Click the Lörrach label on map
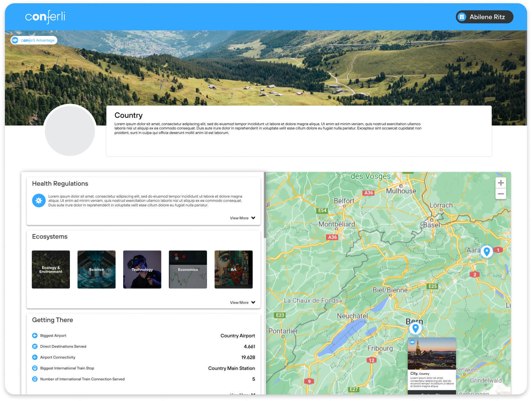Image resolution: width=532 pixels, height=401 pixels. click(441, 205)
